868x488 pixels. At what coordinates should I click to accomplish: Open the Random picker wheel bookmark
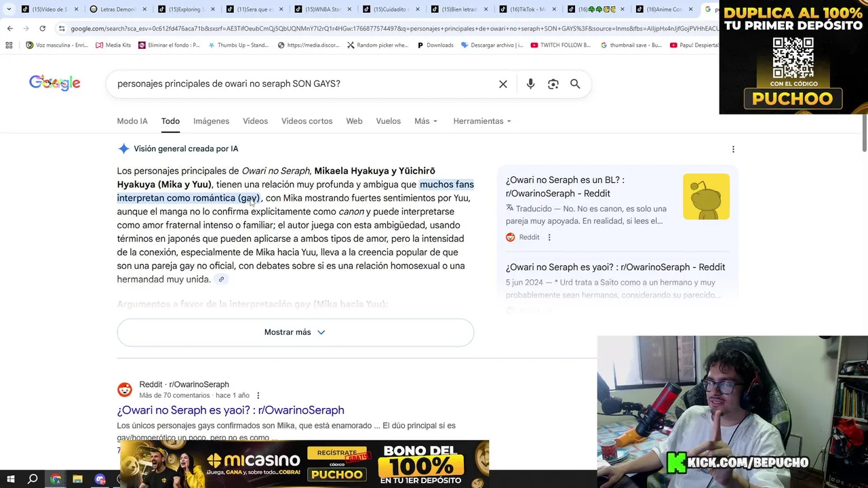coord(378,45)
